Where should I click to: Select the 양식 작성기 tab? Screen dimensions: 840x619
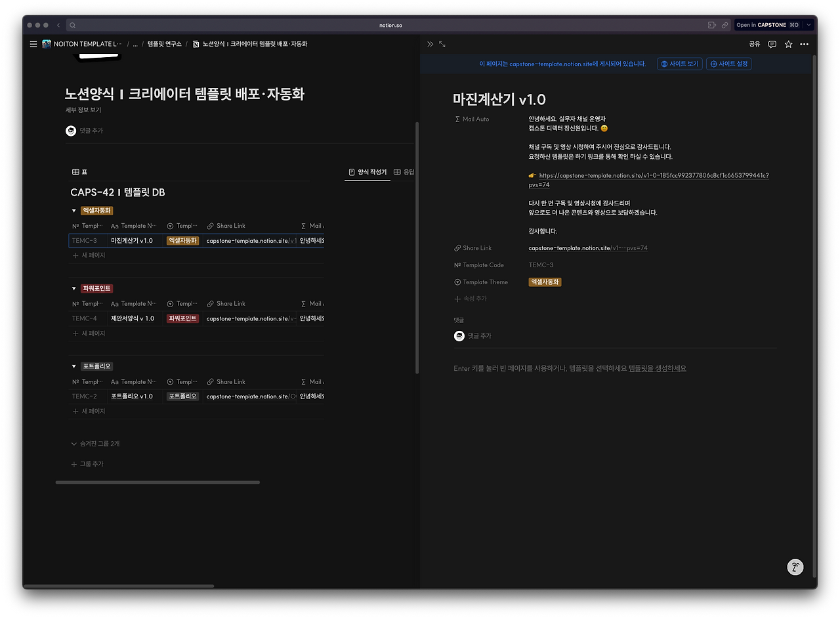[x=367, y=171]
